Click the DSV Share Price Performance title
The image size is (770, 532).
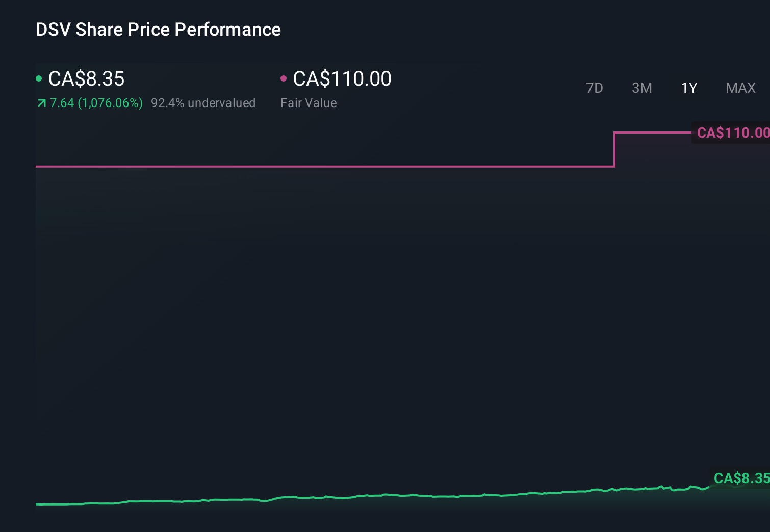[x=158, y=30]
